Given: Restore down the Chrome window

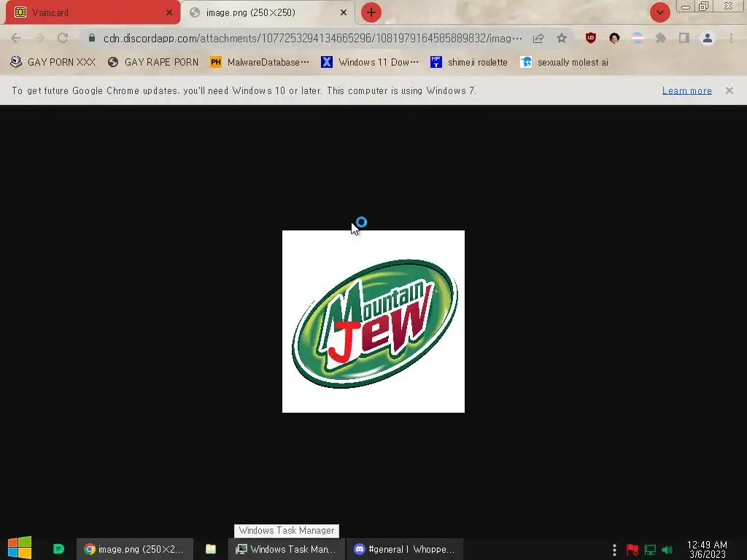Looking at the screenshot, I should click(704, 6).
